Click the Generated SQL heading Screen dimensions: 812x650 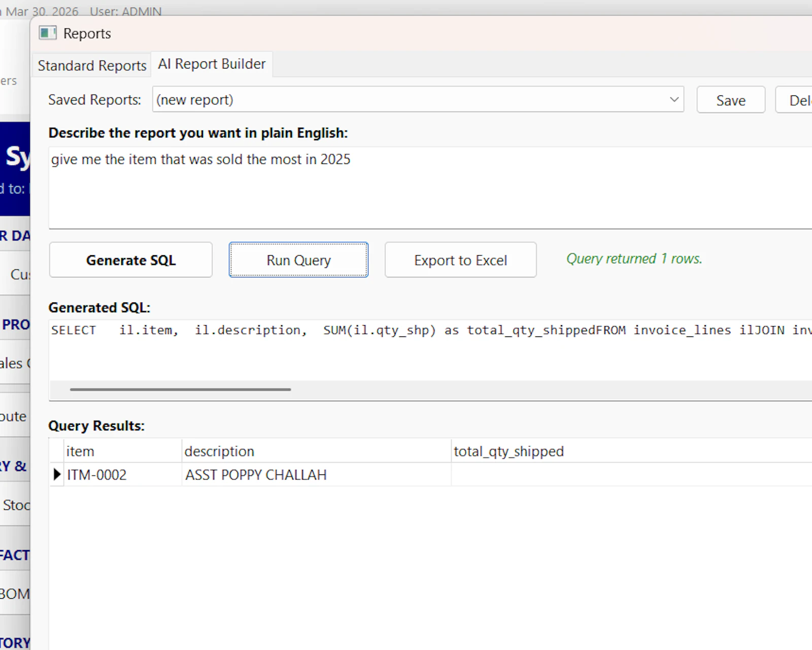click(x=99, y=307)
